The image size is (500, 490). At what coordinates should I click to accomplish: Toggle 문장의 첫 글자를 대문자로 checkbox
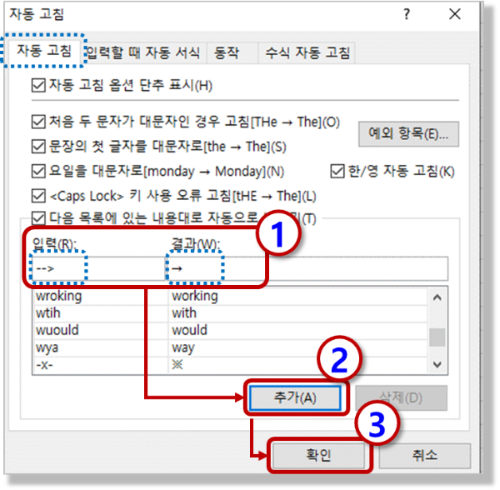point(38,146)
